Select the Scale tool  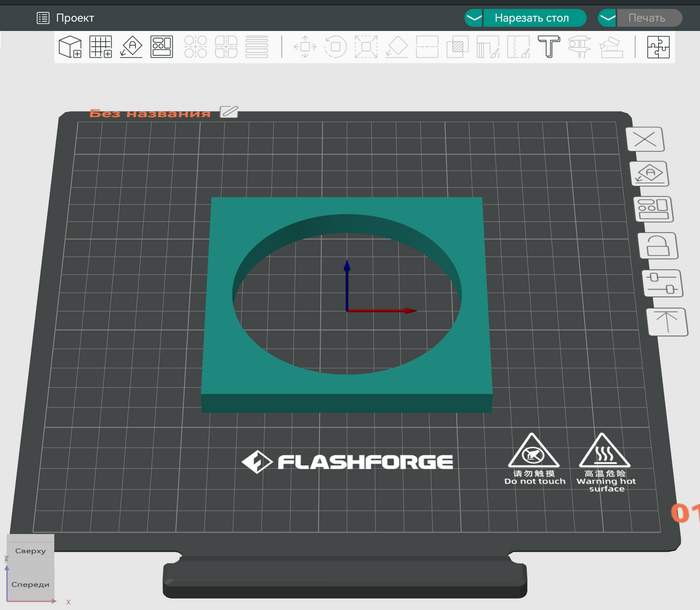pos(366,47)
